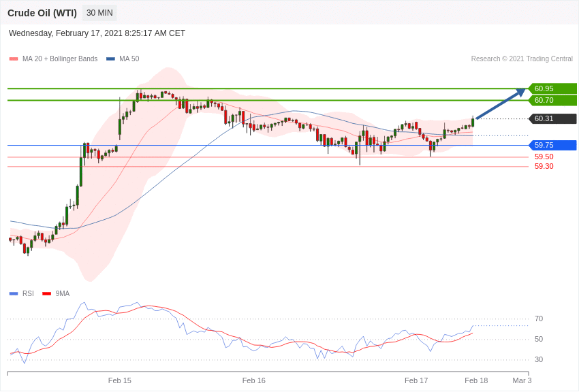Image resolution: width=579 pixels, height=392 pixels.
Task: Click the pink MA 20 legend swatch
Action: (14, 59)
